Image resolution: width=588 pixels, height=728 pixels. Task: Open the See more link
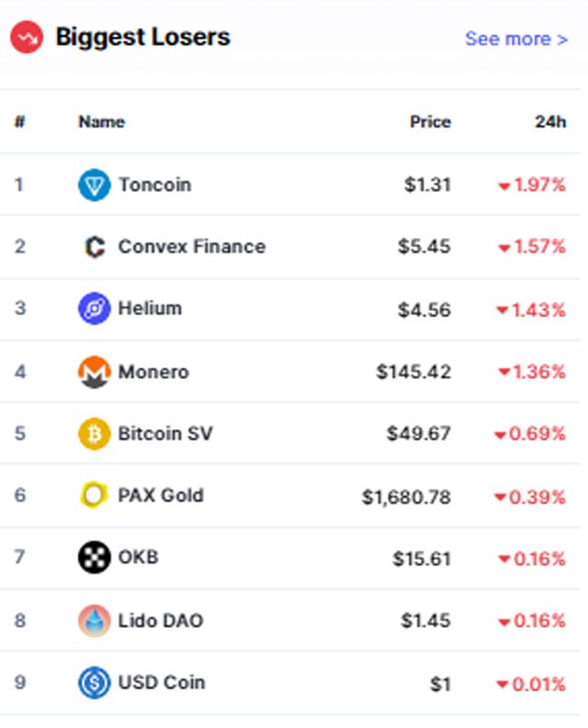(516, 39)
